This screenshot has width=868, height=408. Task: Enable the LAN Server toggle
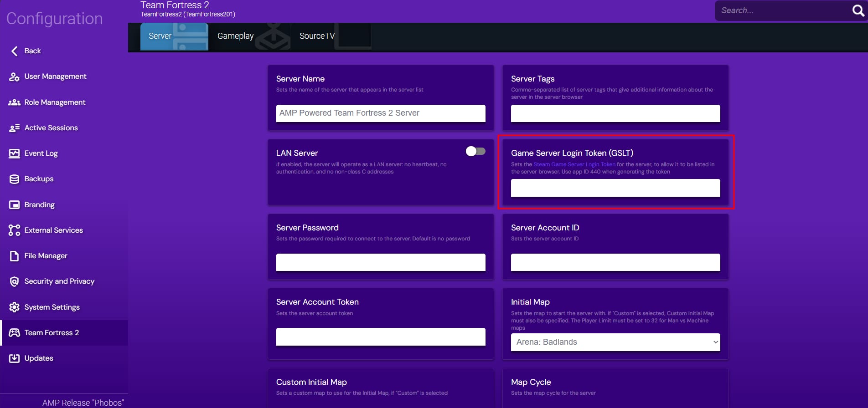(475, 151)
